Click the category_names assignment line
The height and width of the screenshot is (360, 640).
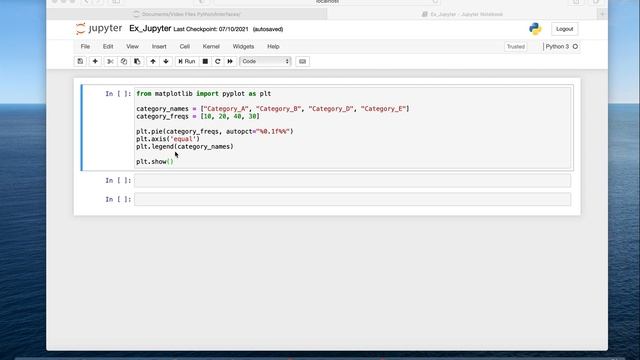pos(273,109)
